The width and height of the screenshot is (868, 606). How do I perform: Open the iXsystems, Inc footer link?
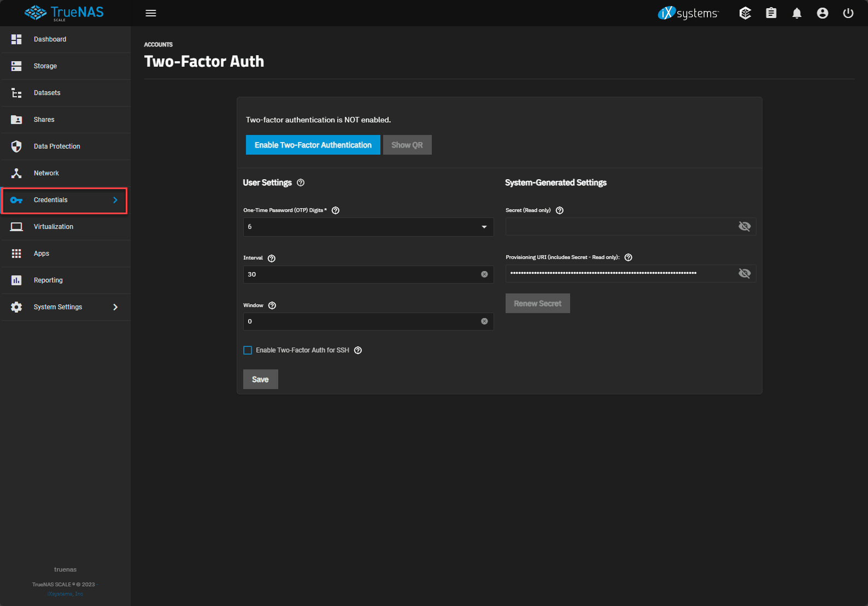pos(65,594)
